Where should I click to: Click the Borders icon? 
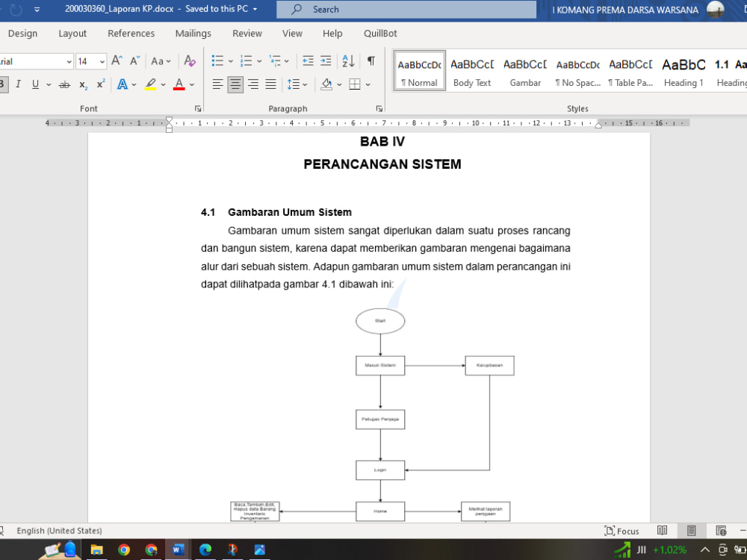354,84
